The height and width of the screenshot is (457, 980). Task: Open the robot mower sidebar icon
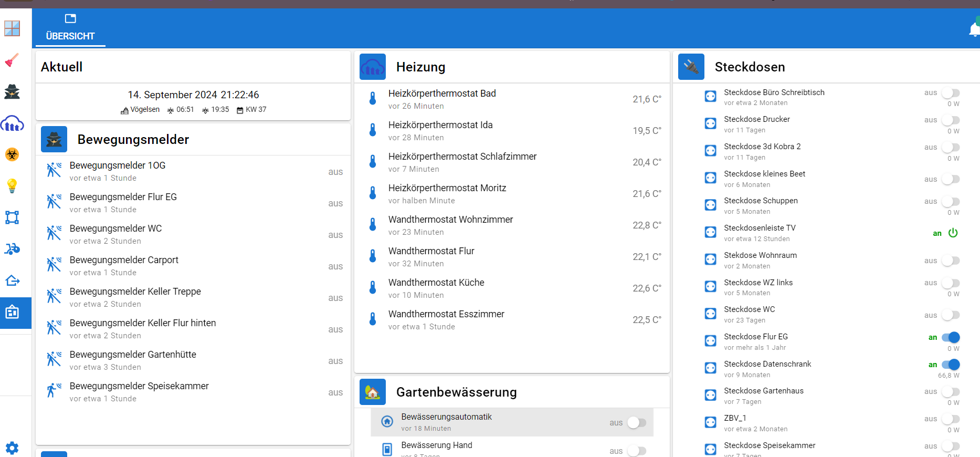click(12, 249)
